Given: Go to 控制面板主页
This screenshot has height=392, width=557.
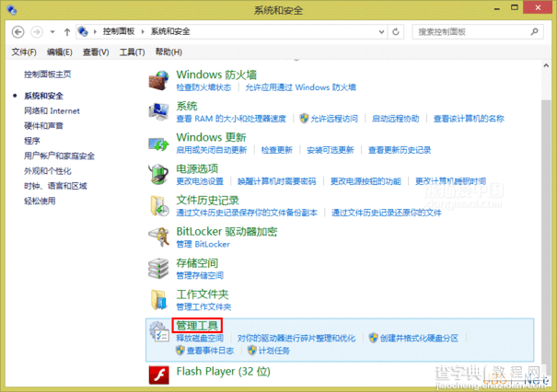Looking at the screenshot, I should pos(48,75).
